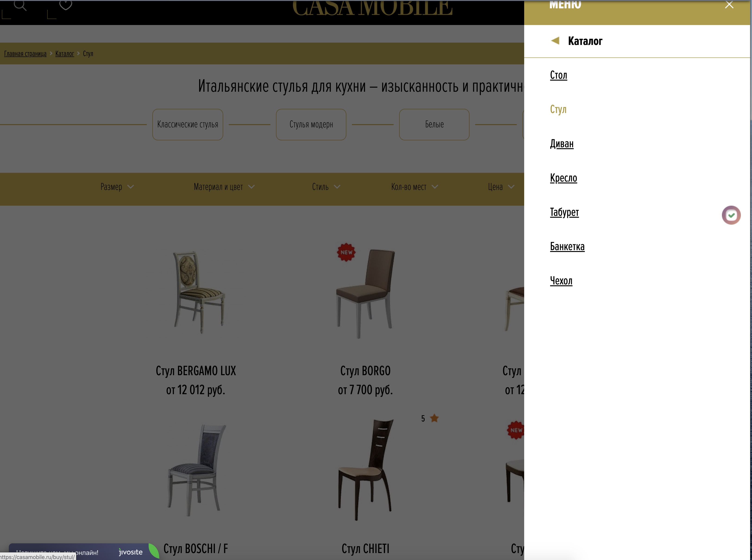
Task: Click the price от 7 700 руб.
Action: coord(365,390)
